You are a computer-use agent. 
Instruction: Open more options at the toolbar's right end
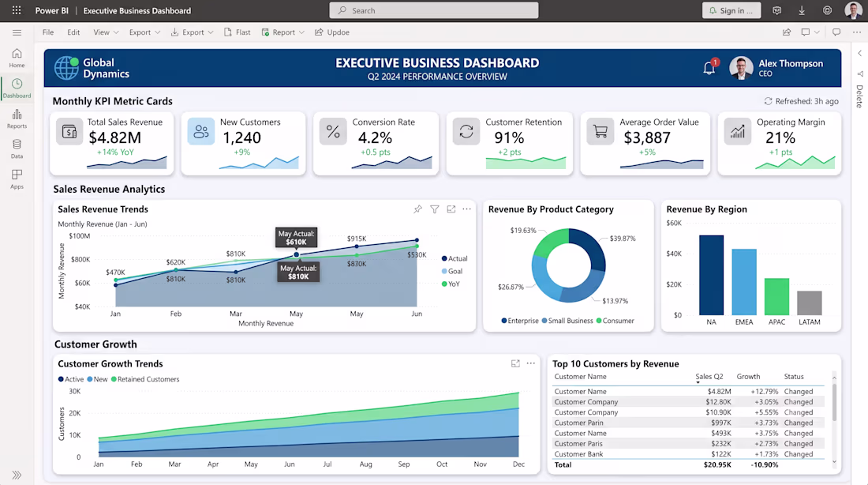pos(857,32)
